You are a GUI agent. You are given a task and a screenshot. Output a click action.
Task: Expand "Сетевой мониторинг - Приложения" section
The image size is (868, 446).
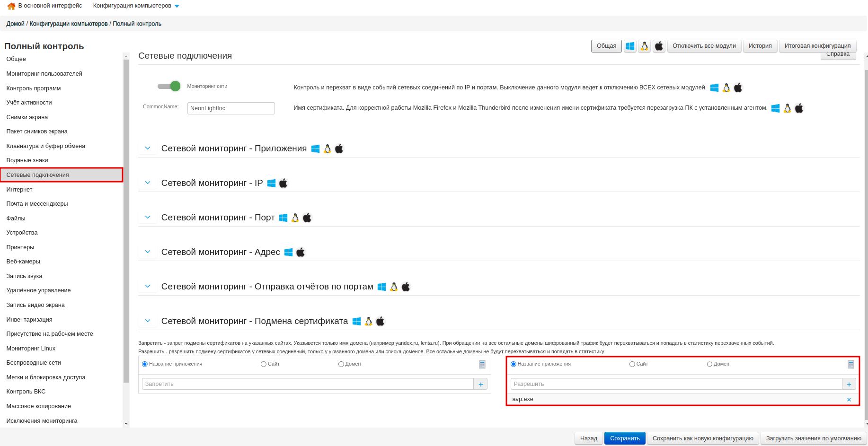point(147,148)
